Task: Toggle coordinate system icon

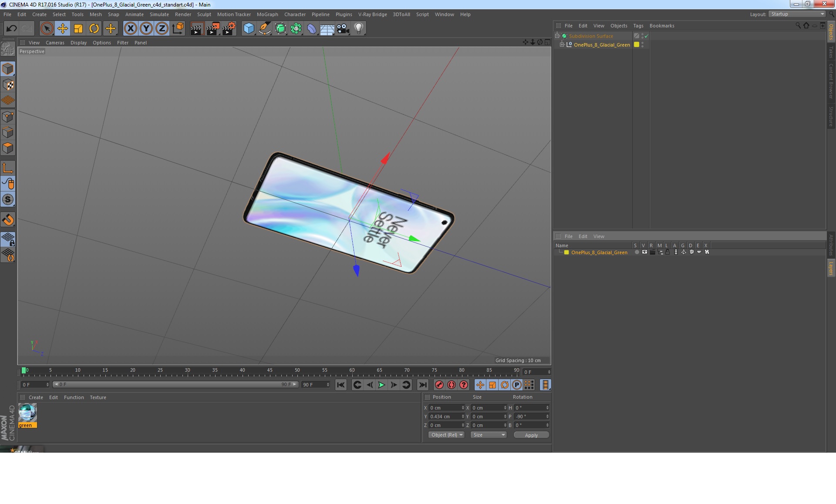Action: pos(178,29)
